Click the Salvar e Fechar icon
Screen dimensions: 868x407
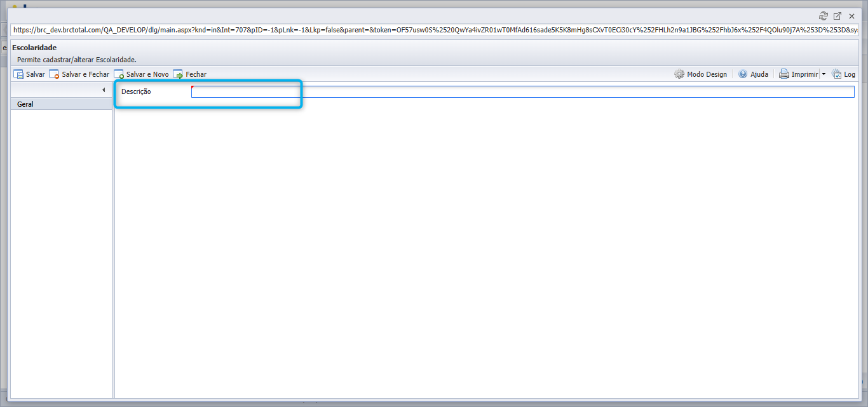pyautogui.click(x=54, y=74)
